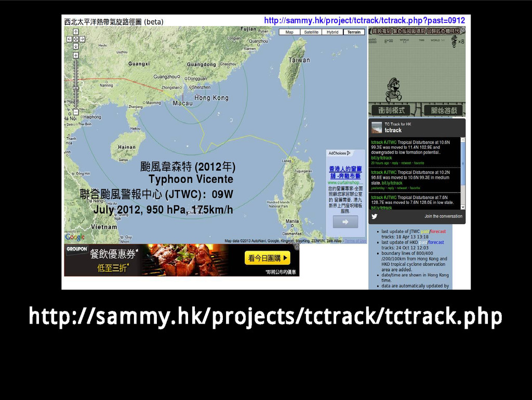Click the Google logo on the map

click(x=75, y=237)
